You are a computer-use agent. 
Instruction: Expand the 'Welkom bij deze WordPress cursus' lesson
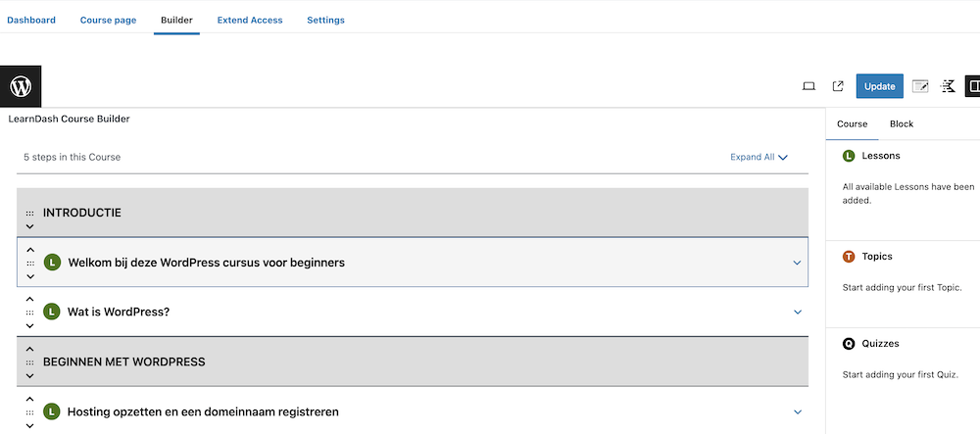pyautogui.click(x=797, y=263)
